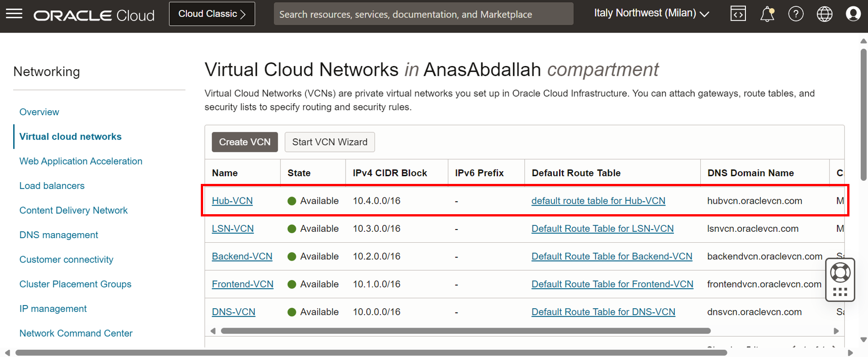Open the Hub-VCN link
The width and height of the screenshot is (868, 357).
click(x=232, y=201)
